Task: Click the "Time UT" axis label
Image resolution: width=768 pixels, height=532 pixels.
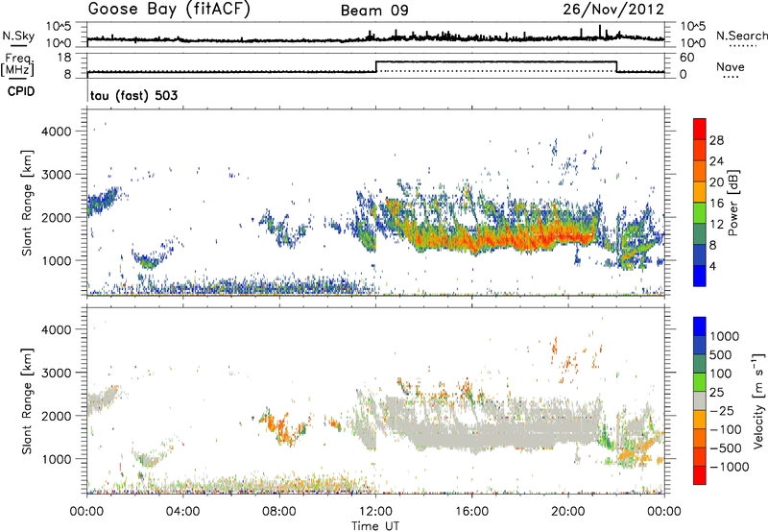Action: [375, 526]
